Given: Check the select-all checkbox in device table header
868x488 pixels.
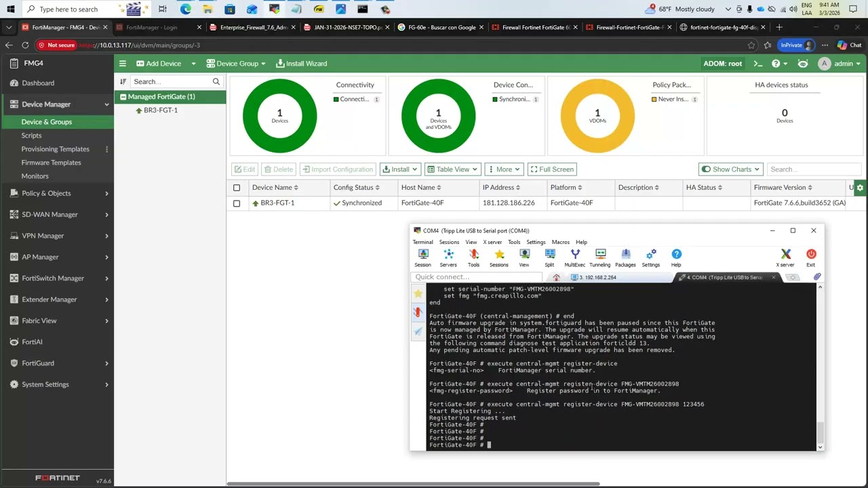Looking at the screenshot, I should (x=237, y=188).
